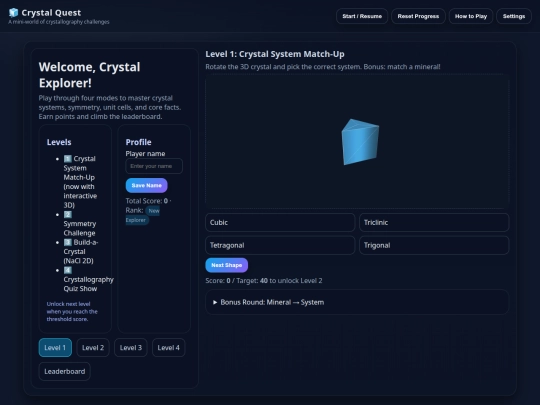Click the Start / Resume button
540x405 pixels.
362,16
